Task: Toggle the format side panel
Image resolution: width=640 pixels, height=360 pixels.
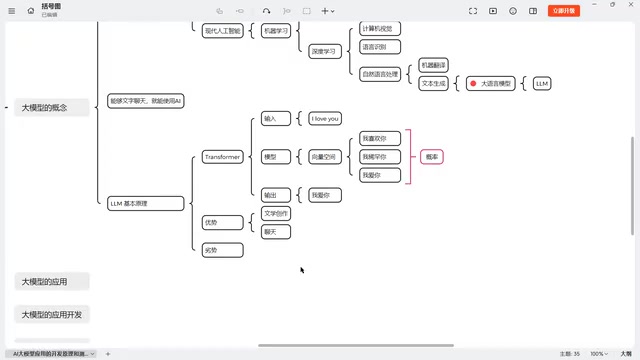Action: point(533,11)
